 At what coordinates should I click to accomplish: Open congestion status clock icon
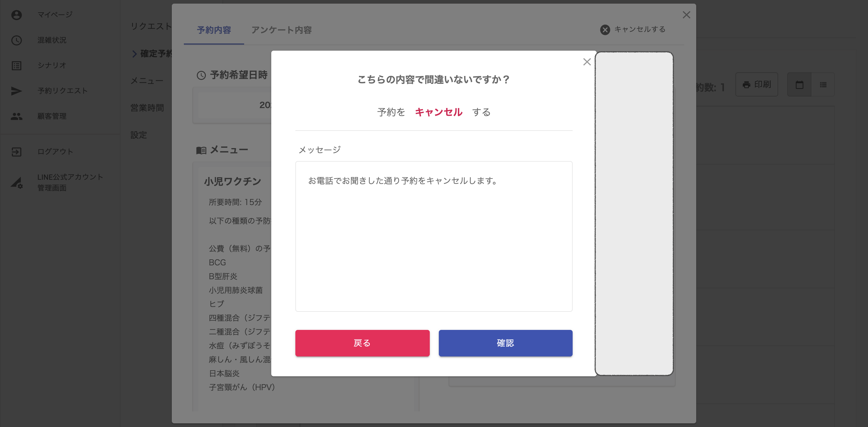coord(16,40)
